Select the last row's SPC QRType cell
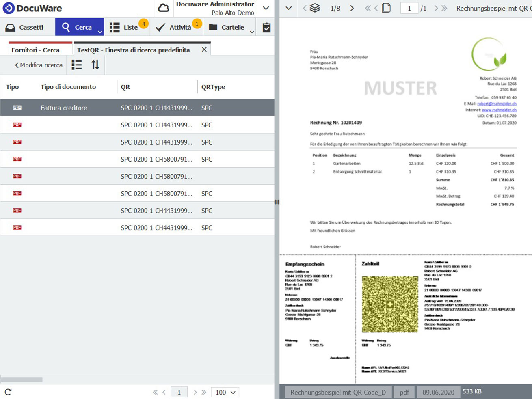The height and width of the screenshot is (399, 532). (x=207, y=228)
